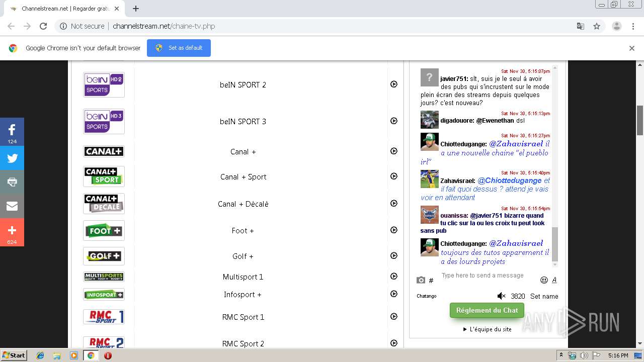Image resolution: width=644 pixels, height=362 pixels.
Task: Reload the page
Action: (43, 26)
